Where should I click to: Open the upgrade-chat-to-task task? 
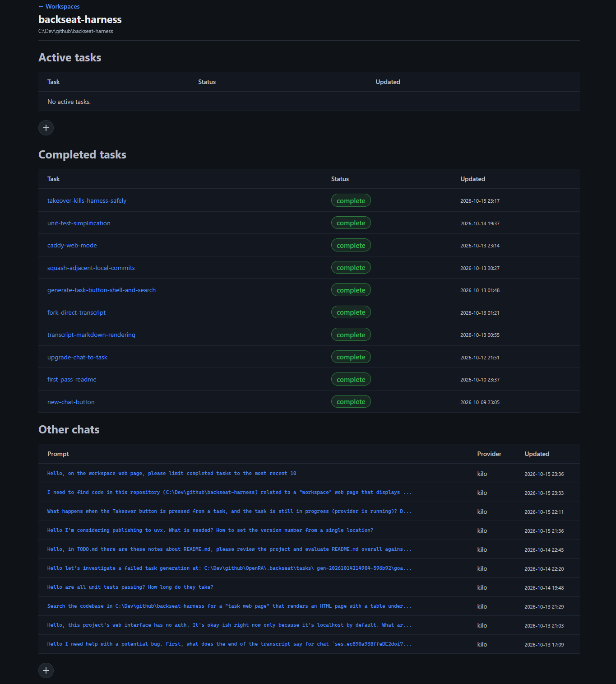click(x=77, y=357)
